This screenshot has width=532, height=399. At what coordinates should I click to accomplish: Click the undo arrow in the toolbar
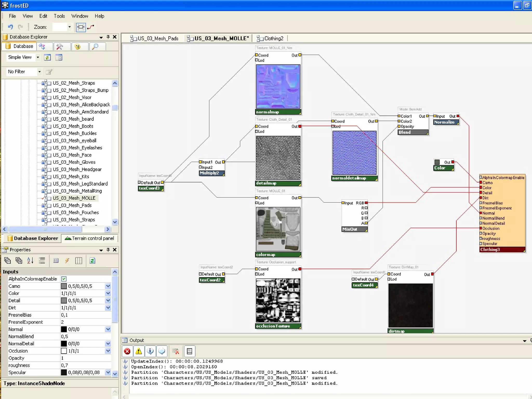(10, 27)
